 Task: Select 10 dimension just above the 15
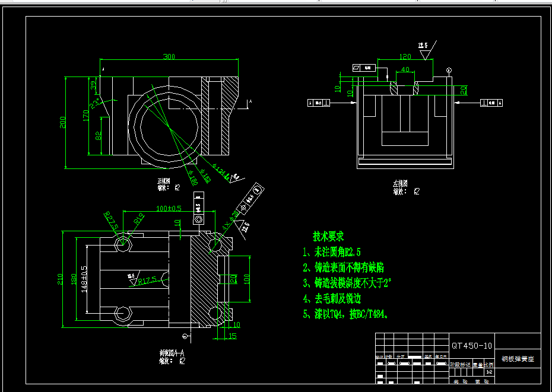pyautogui.click(x=237, y=325)
